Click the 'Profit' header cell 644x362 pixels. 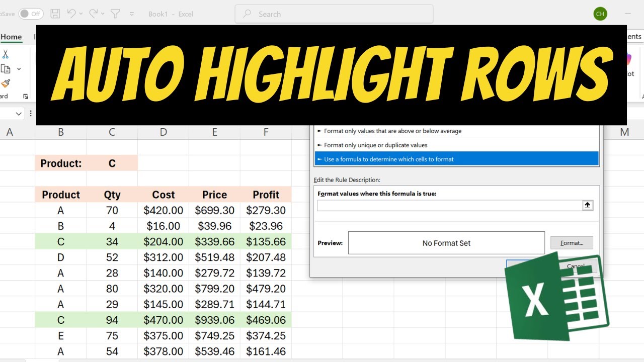click(266, 195)
